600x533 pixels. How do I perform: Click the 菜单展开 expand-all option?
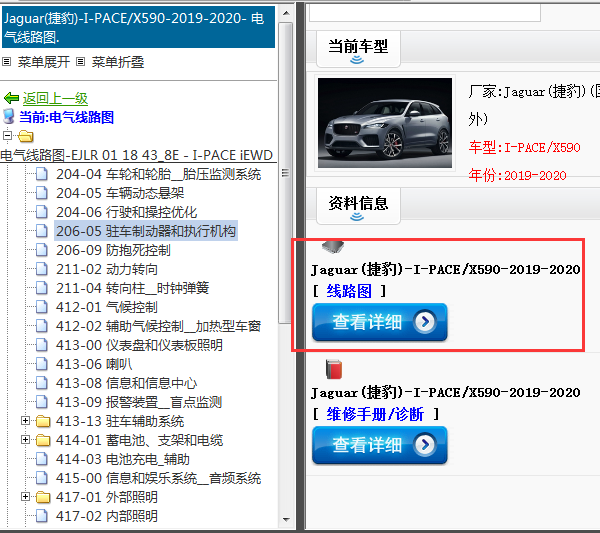coord(44,62)
